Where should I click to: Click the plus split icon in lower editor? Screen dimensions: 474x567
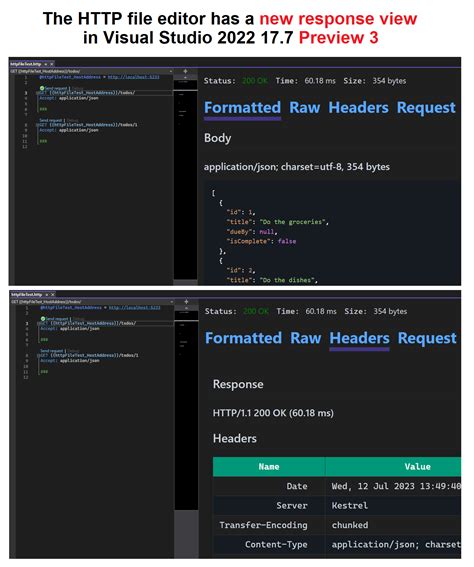tap(187, 302)
